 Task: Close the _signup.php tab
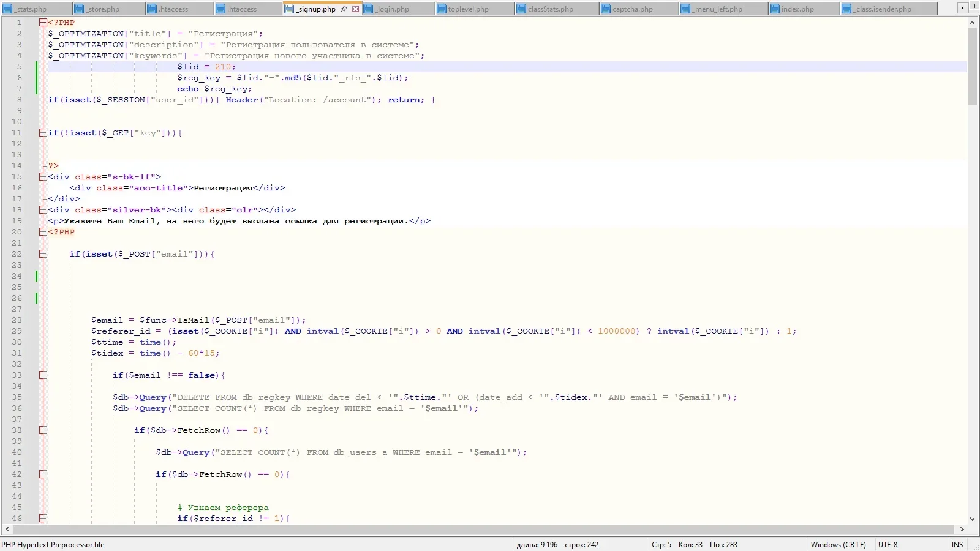355,9
